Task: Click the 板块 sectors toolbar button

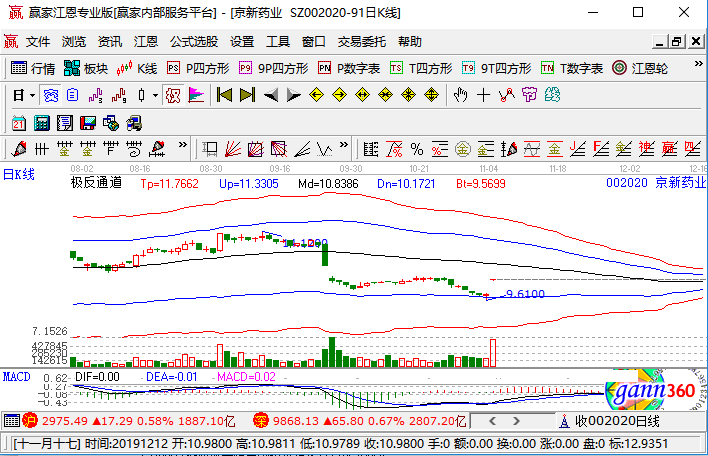Action: (86, 69)
